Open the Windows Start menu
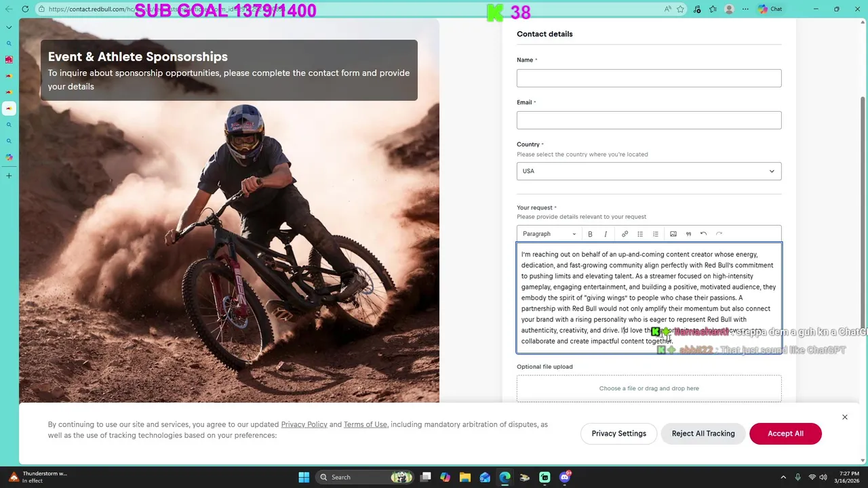 tap(304, 477)
